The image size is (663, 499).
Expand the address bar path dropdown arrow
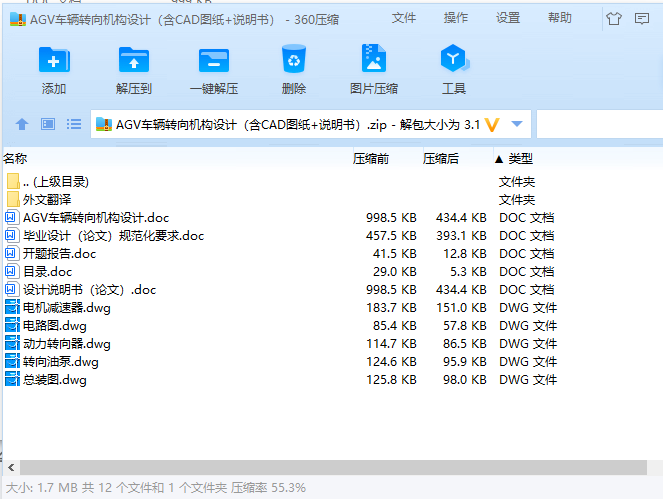pos(517,124)
